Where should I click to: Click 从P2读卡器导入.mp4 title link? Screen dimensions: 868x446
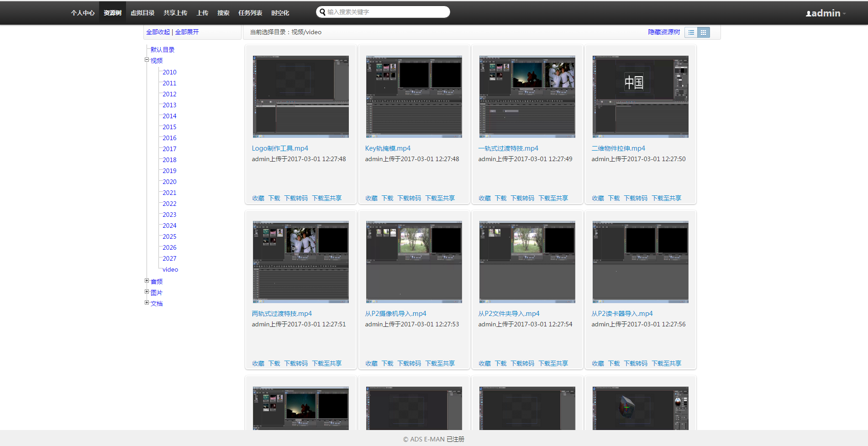click(622, 314)
